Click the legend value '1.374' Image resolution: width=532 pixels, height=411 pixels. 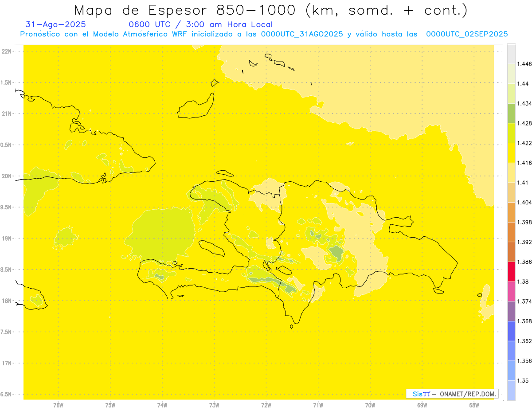524,301
